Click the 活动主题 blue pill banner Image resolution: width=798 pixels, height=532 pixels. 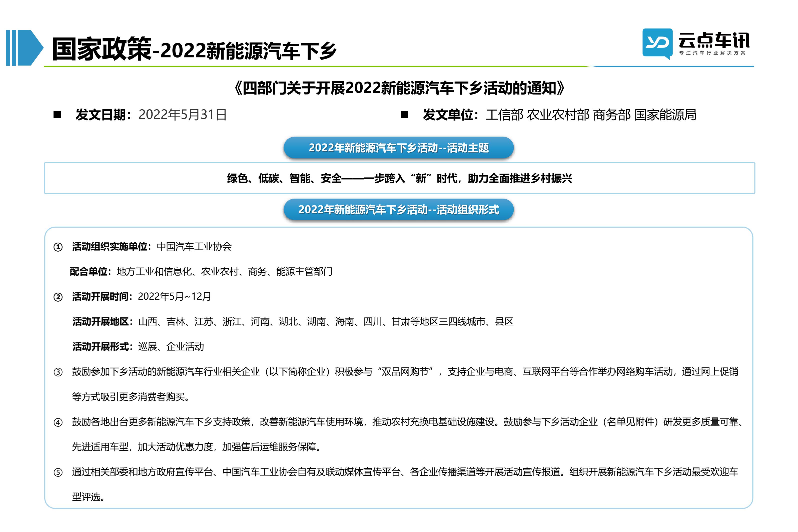click(x=398, y=148)
